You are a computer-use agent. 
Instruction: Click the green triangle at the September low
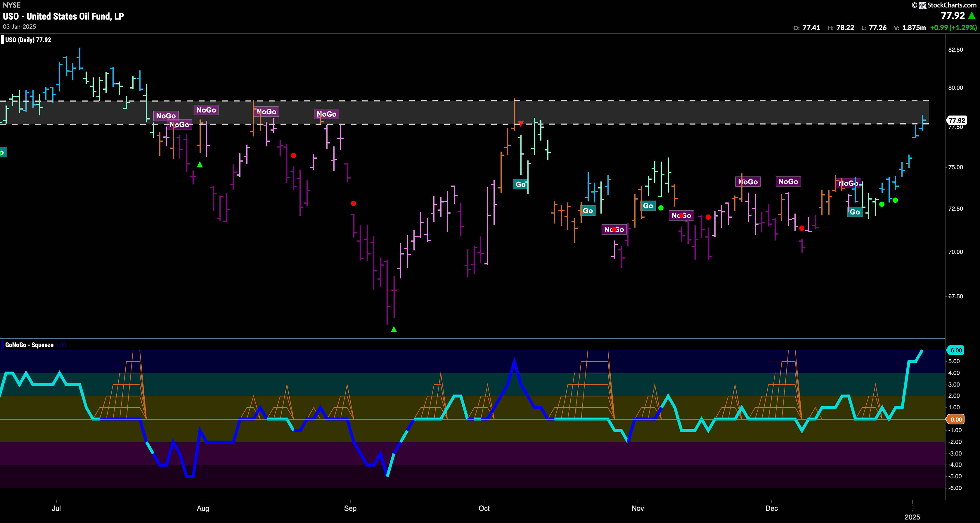pos(394,329)
